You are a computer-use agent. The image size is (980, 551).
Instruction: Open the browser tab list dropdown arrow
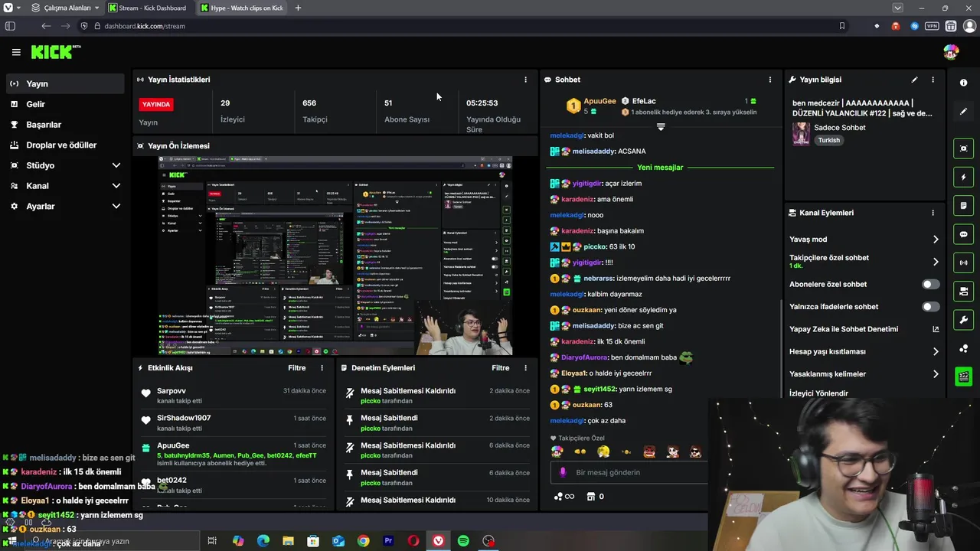(x=898, y=8)
